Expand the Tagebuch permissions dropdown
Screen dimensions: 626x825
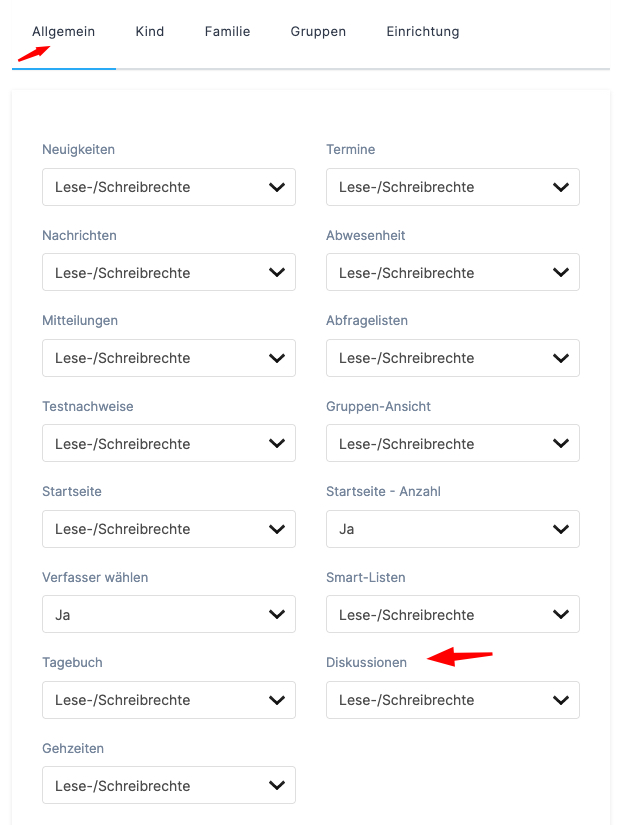pos(169,700)
